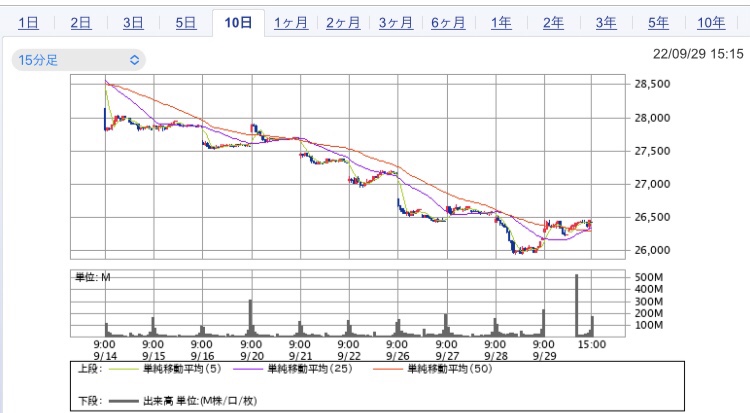
Task: Click the 15:00 time axis label
Action: tap(592, 345)
